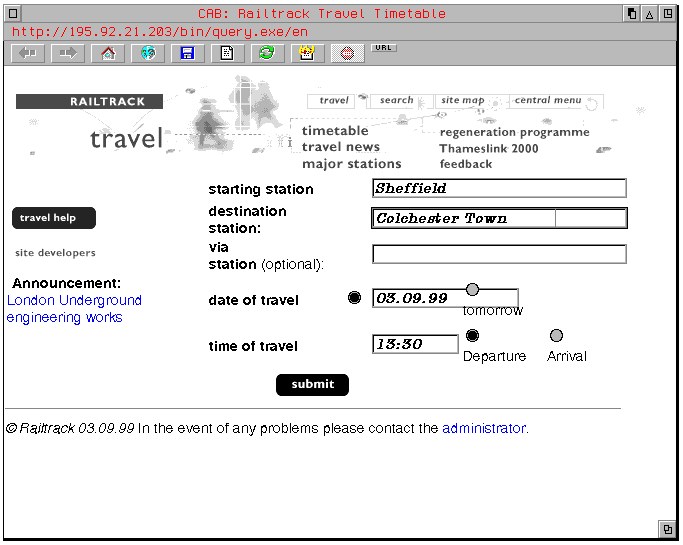Open the home page via house icon
Image resolution: width=683 pixels, height=545 pixels.
click(108, 54)
